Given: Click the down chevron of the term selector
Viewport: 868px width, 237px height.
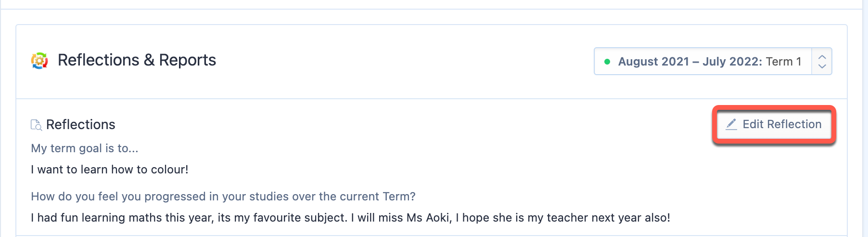Looking at the screenshot, I should point(822,66).
